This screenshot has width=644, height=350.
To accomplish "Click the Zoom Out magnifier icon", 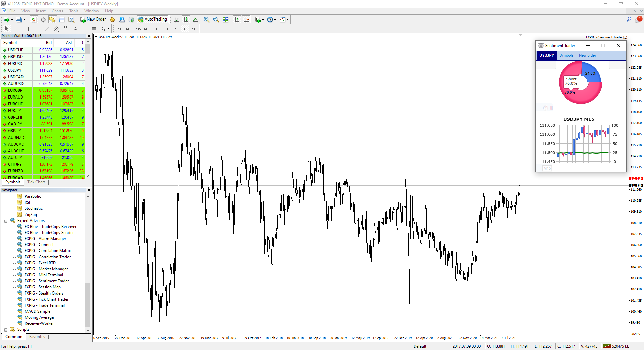I will tap(216, 20).
